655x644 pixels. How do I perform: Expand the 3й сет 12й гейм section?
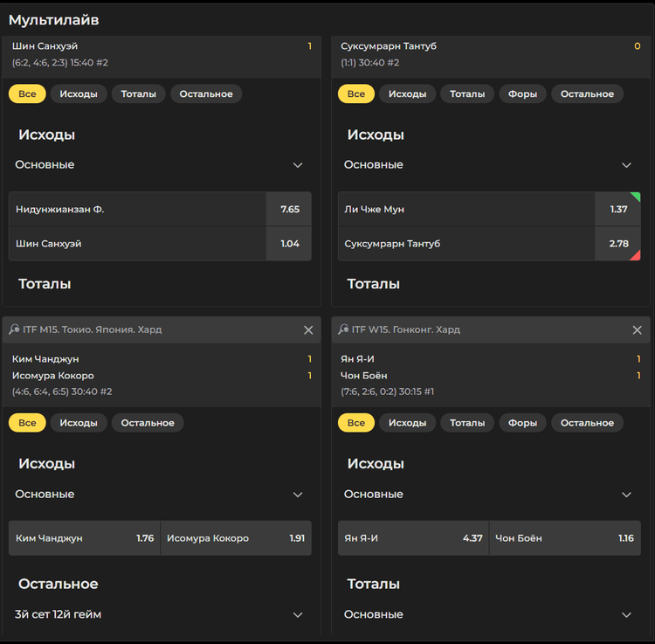[298, 615]
